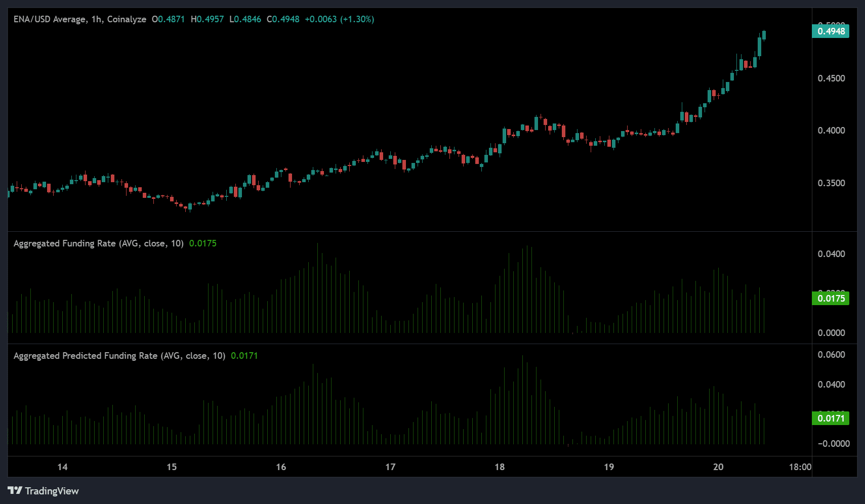
Task: Click the H0.4957 high value in header
Action: (207, 19)
